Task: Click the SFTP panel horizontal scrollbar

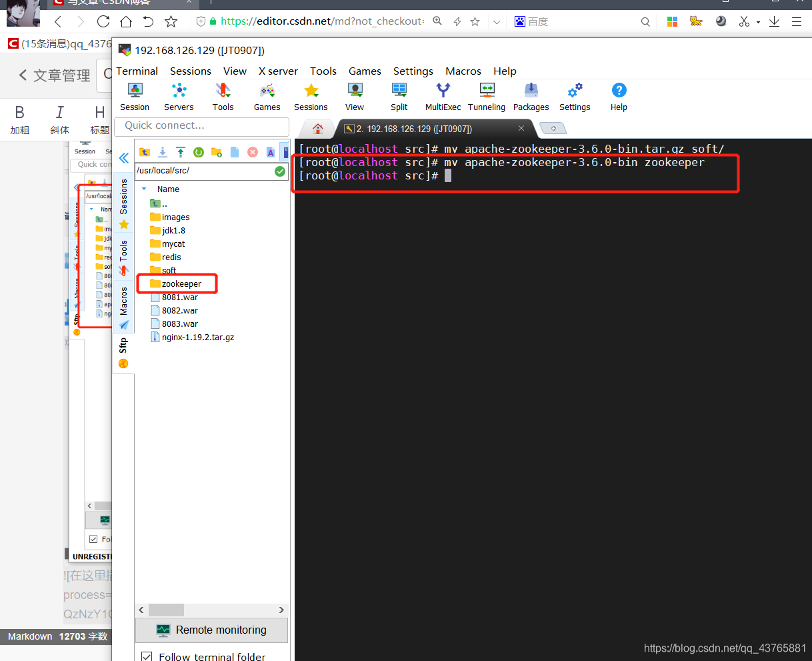Action: 211,610
